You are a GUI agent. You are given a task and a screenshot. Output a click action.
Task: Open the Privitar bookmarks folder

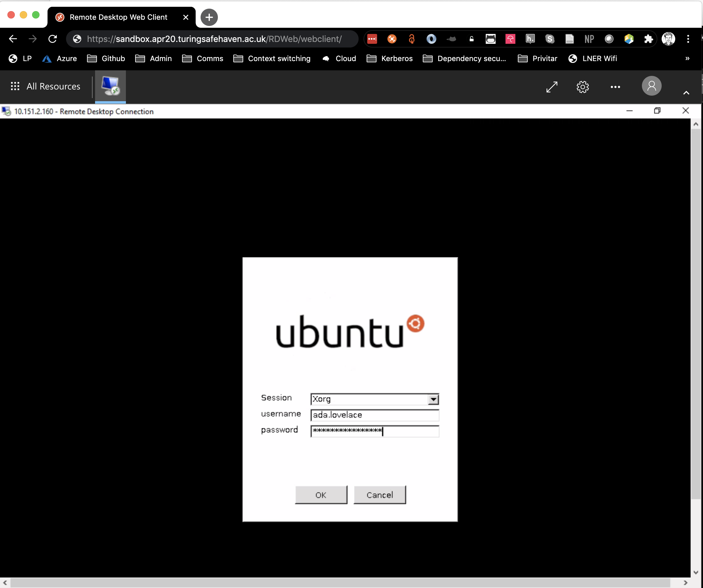538,59
